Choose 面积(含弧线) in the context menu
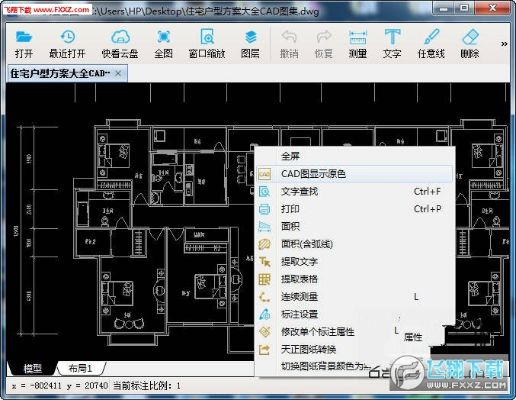This screenshot has height=400, width=516. pyautogui.click(x=355, y=244)
